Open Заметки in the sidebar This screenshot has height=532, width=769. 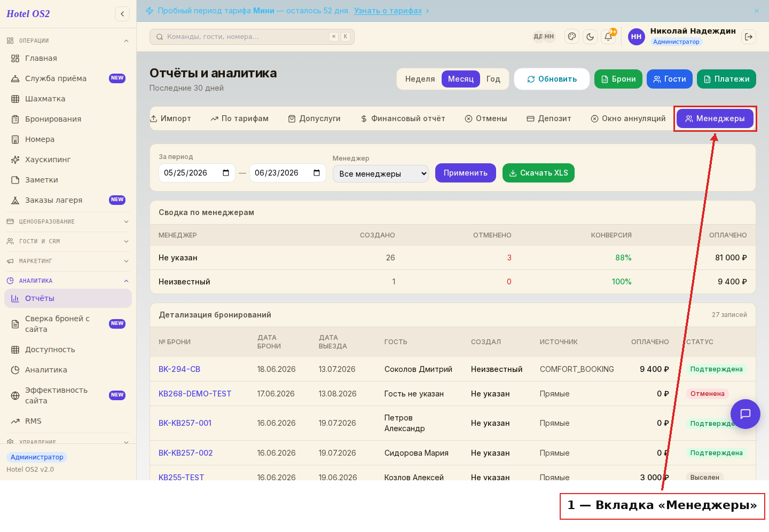tap(68, 180)
